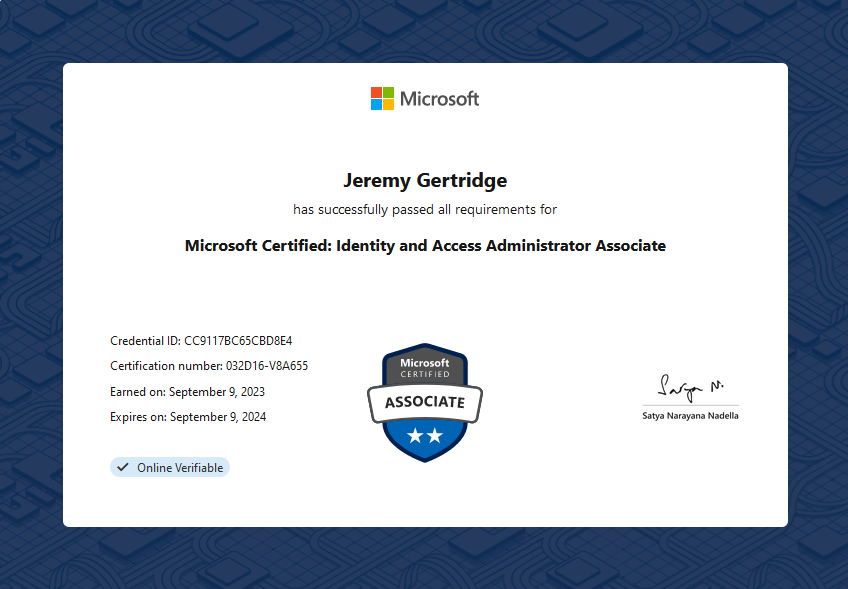Viewport: 848px width, 589px height.
Task: Open the Microsoft Certified Associate shield badge
Action: coord(425,402)
